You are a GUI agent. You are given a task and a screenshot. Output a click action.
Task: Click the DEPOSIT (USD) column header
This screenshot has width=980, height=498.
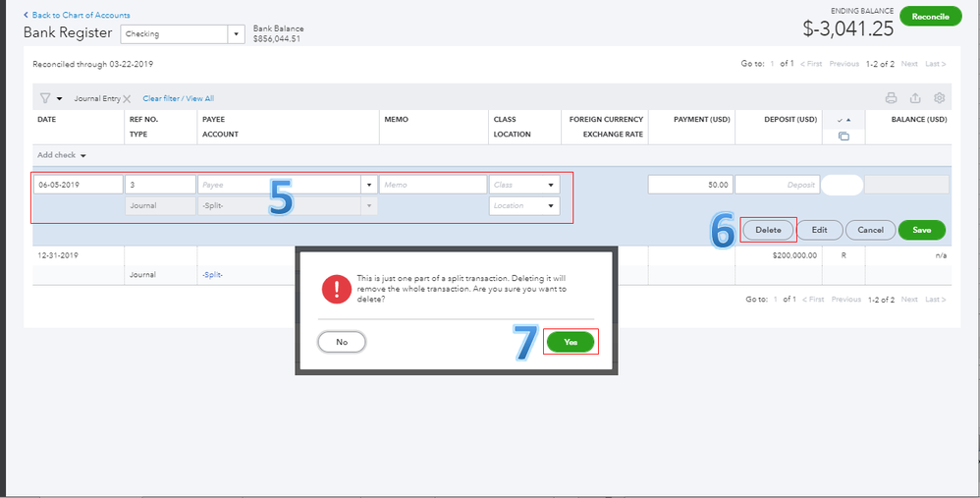790,120
